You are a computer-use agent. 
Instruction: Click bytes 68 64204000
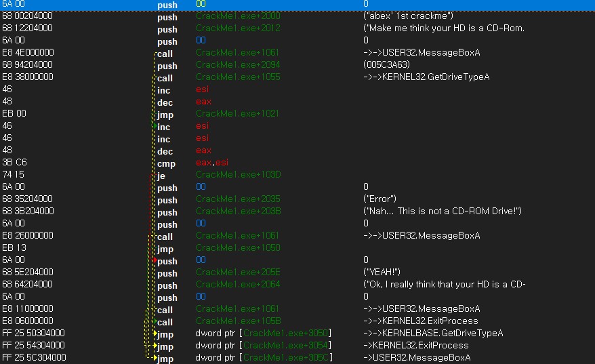coord(27,284)
